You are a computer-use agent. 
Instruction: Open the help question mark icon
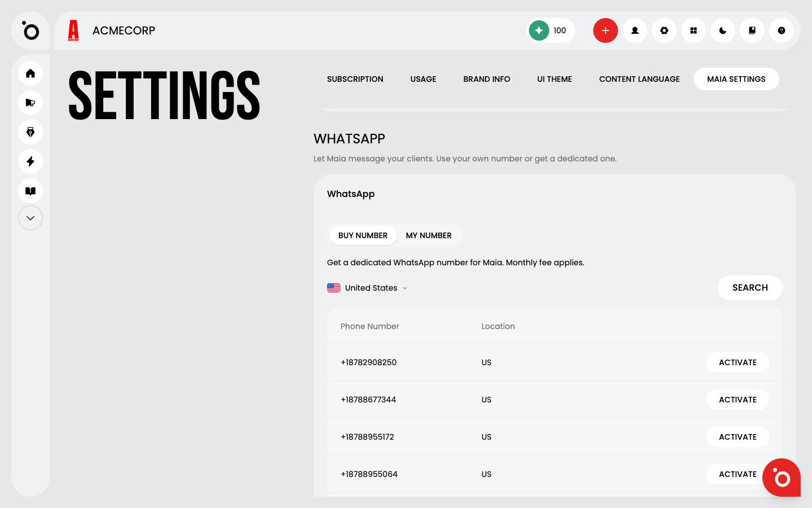tap(782, 30)
